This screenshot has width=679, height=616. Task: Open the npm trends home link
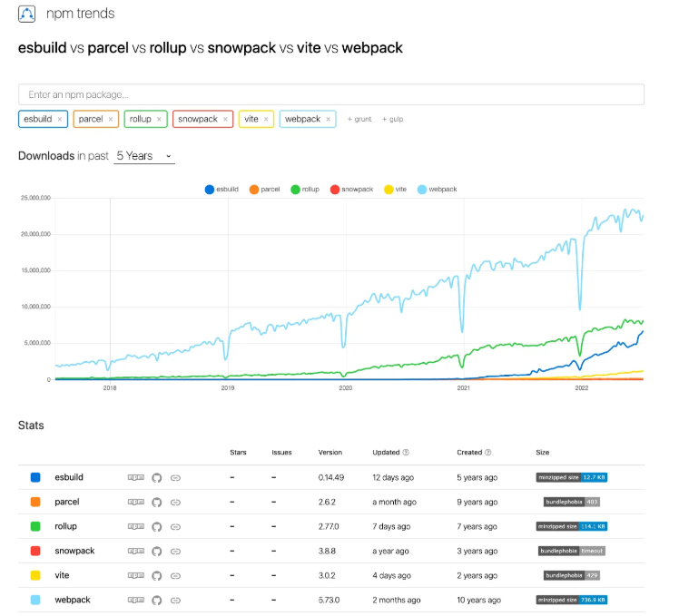pyautogui.click(x=80, y=14)
